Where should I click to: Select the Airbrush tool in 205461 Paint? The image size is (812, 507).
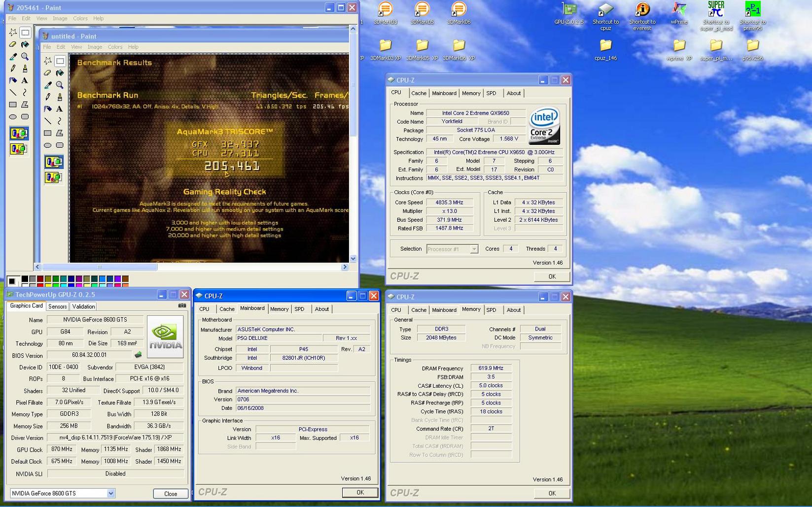[13, 80]
